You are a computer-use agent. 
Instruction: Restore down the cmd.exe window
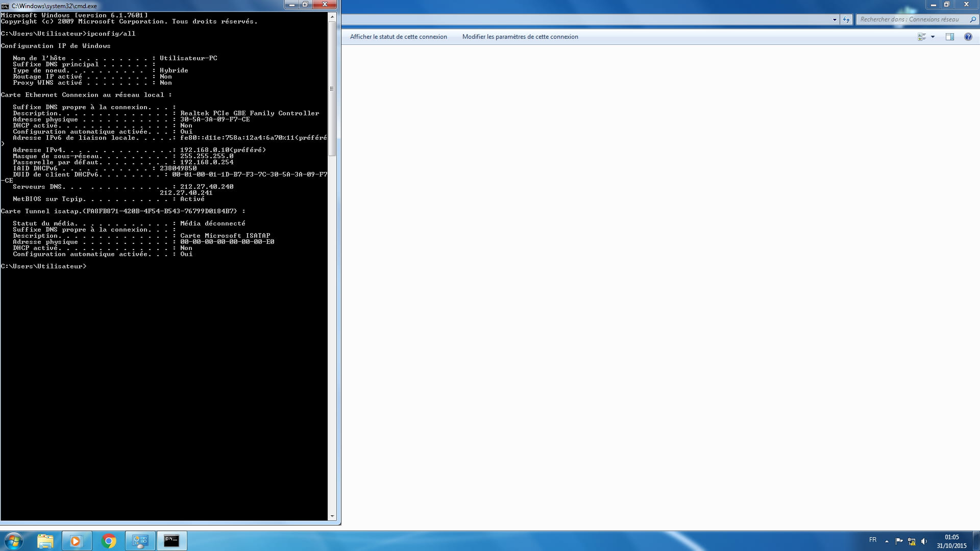click(305, 5)
